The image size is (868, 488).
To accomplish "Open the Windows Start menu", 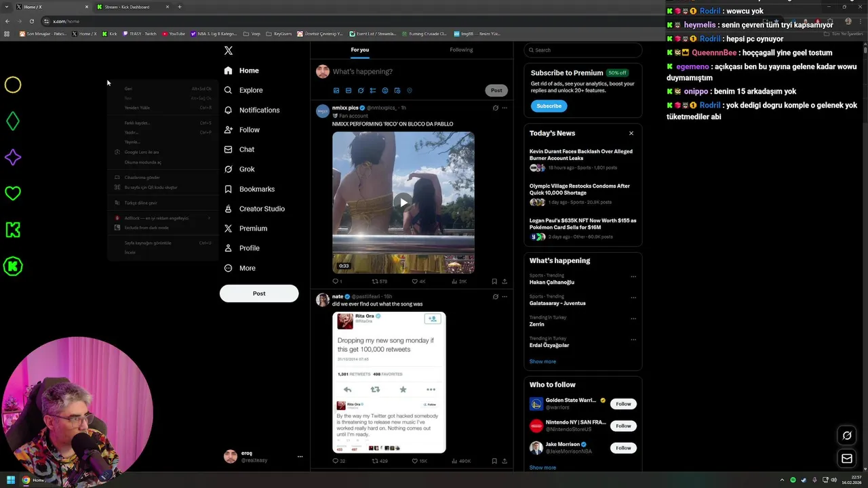I will pos(10,480).
